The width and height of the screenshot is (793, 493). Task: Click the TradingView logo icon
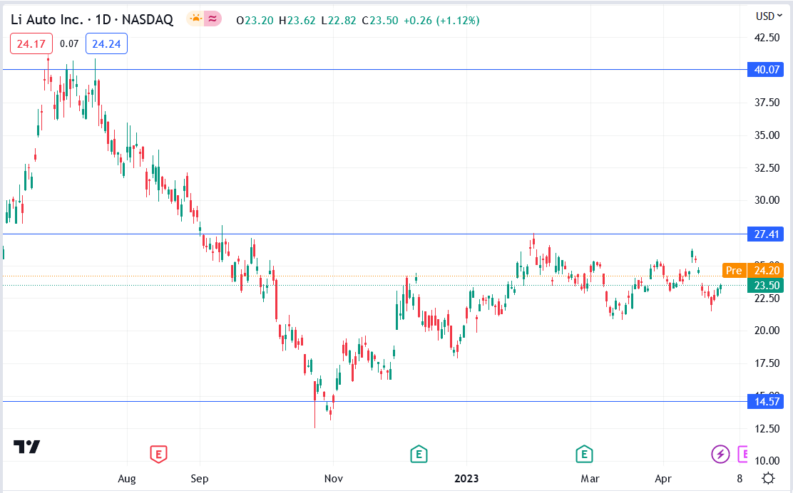[x=27, y=447]
